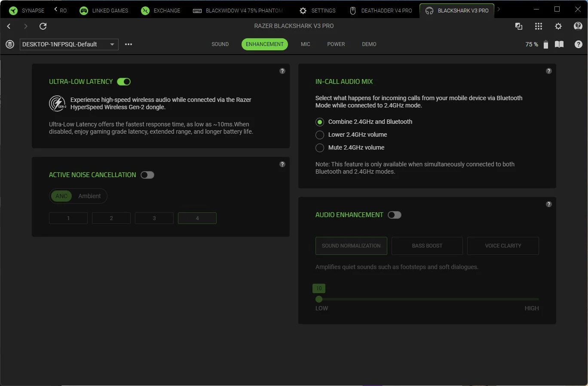Select the Bass Boost button

(427, 246)
